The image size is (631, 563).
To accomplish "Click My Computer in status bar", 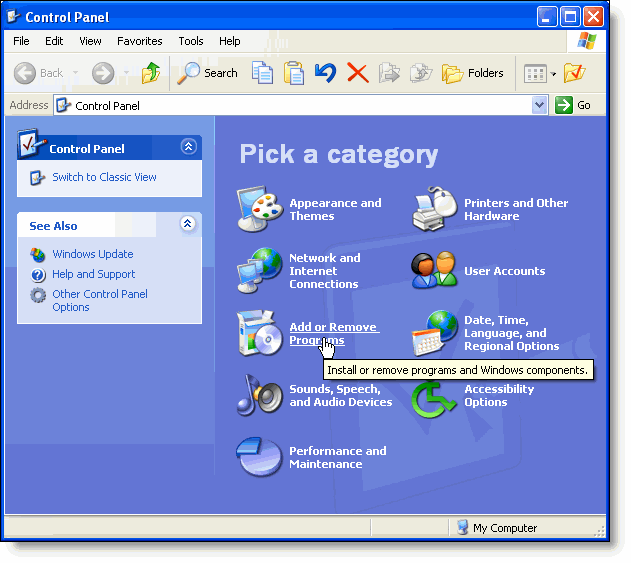I will click(497, 528).
